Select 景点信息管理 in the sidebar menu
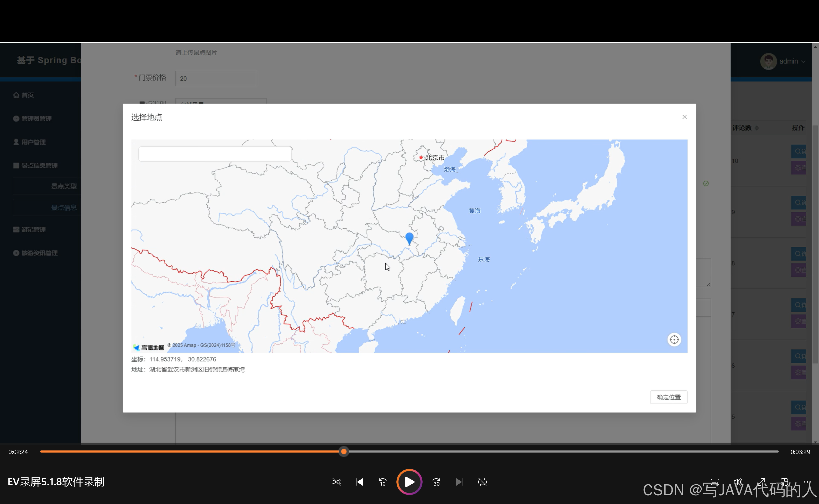Screen dimensions: 819x504 coord(39,166)
